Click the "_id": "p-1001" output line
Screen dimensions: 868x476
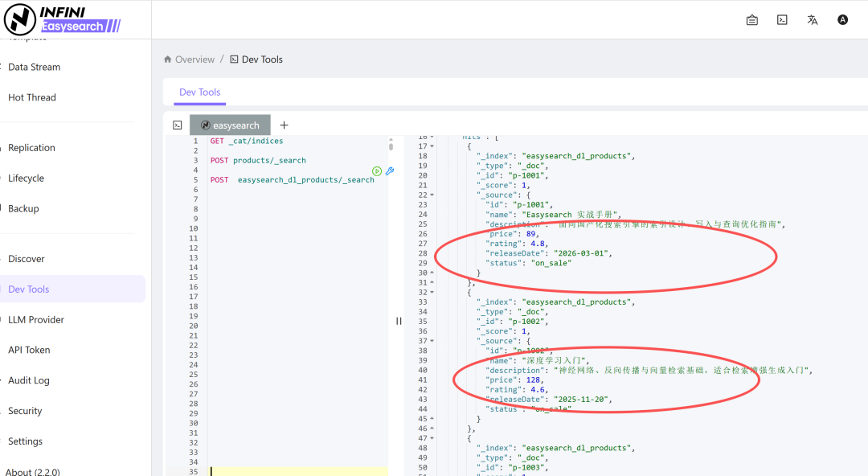click(512, 175)
